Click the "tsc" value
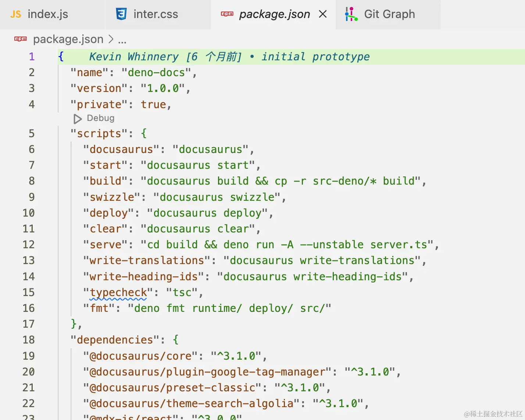Viewport: 525px width, 420px height. (182, 292)
